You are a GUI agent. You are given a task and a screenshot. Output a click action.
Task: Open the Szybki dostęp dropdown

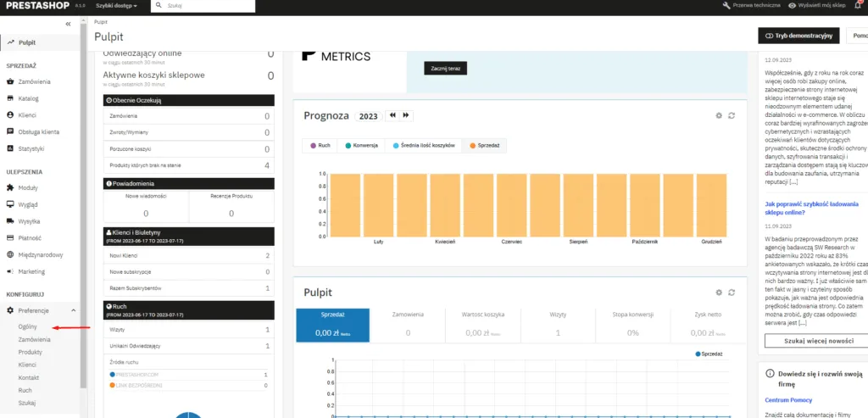coord(116,6)
